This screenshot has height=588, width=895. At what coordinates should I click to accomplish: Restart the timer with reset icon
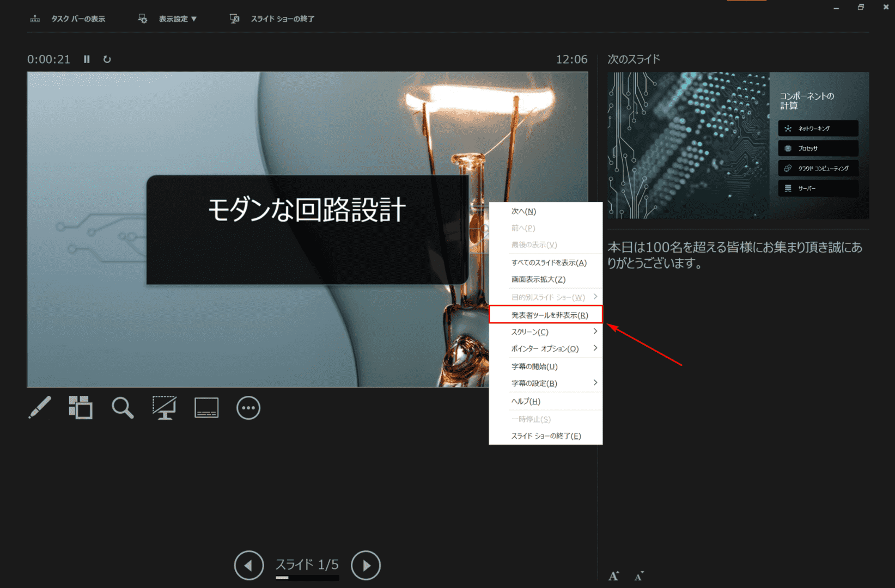107,59
